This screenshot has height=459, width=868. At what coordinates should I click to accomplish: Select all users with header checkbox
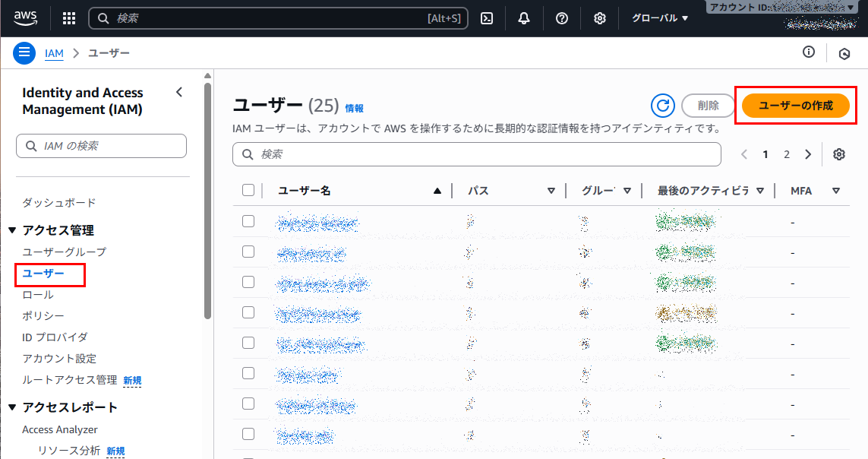tap(248, 191)
